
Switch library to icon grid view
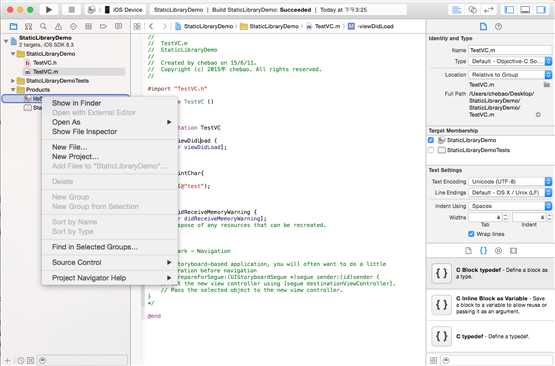click(433, 360)
